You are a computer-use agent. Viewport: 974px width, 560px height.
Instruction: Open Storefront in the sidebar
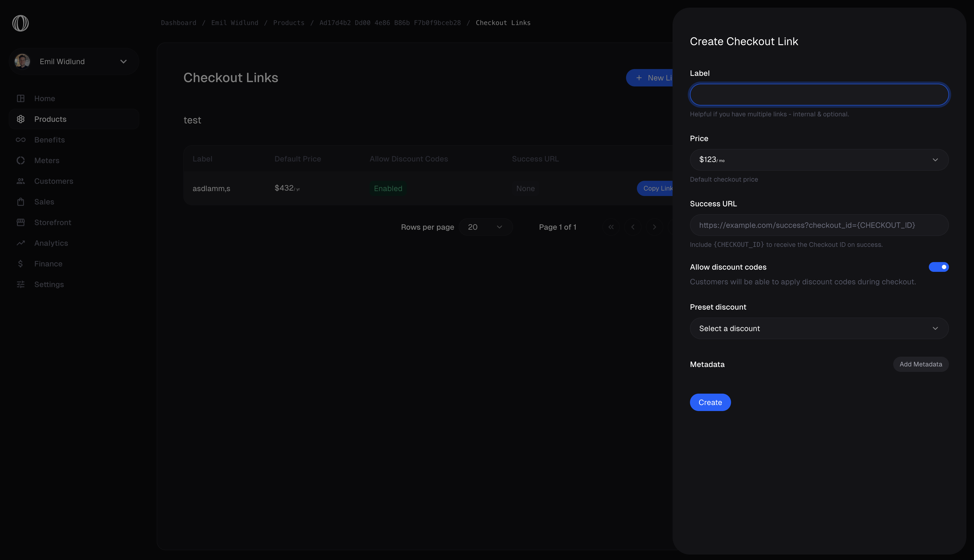point(74,222)
